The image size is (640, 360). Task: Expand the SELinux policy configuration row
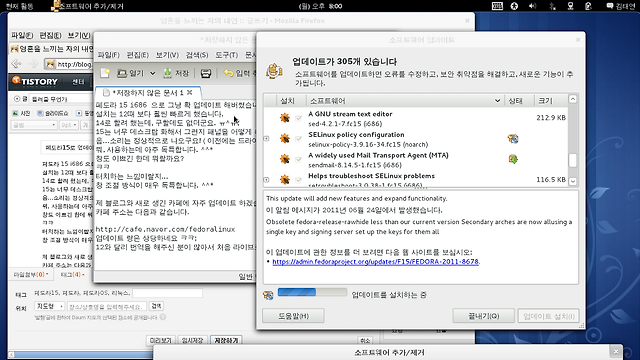[x=267, y=139]
